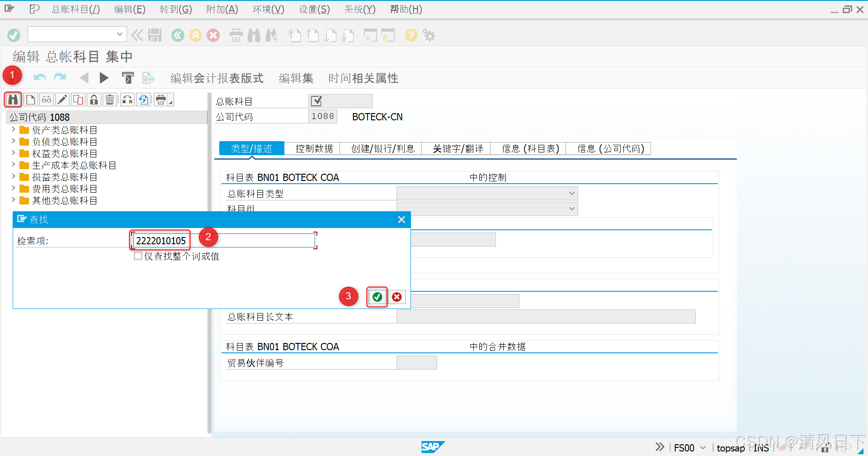The width and height of the screenshot is (868, 456).
Task: Expand the 资产类总账科目 tree node
Action: tap(13, 130)
